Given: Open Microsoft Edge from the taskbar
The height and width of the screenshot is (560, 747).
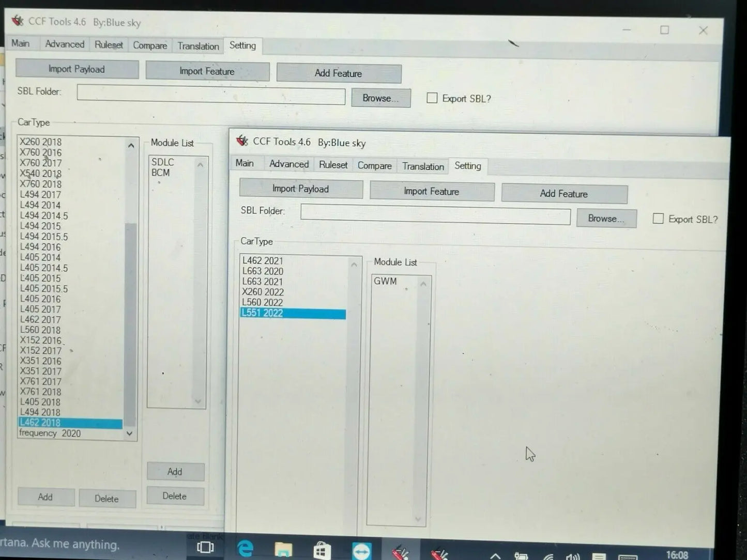Looking at the screenshot, I should point(245,548).
